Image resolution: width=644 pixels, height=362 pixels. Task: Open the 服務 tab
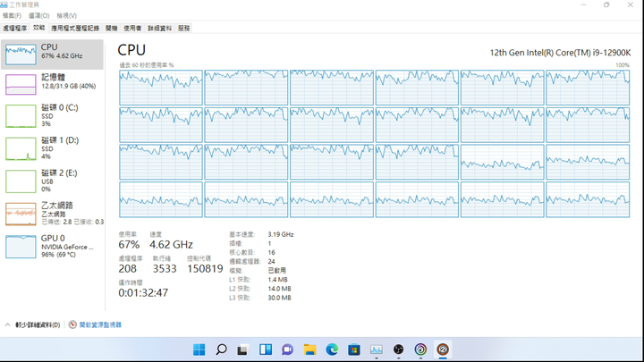click(x=184, y=29)
